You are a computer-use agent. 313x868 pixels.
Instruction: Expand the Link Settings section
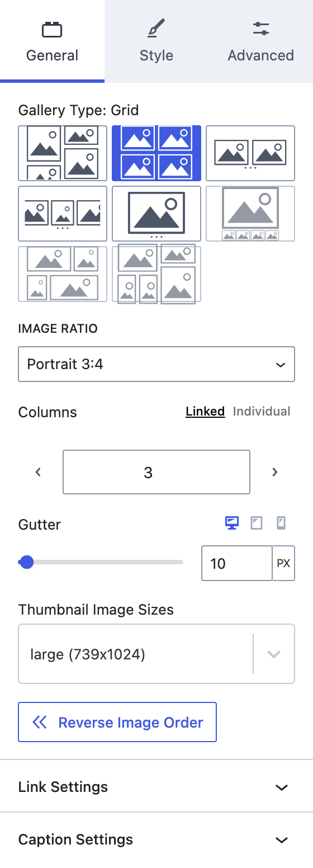156,787
